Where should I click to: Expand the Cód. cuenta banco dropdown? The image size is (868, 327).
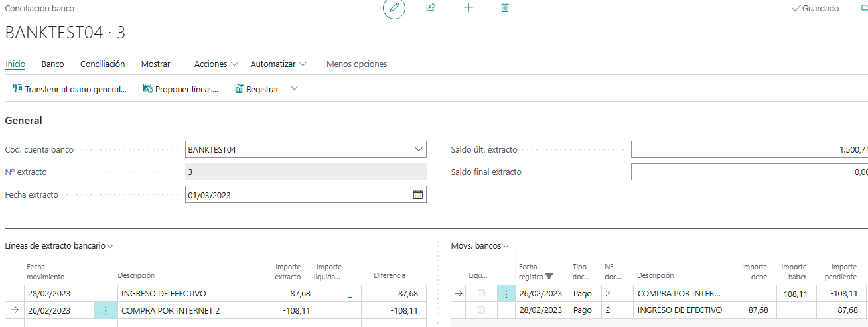[x=418, y=150]
